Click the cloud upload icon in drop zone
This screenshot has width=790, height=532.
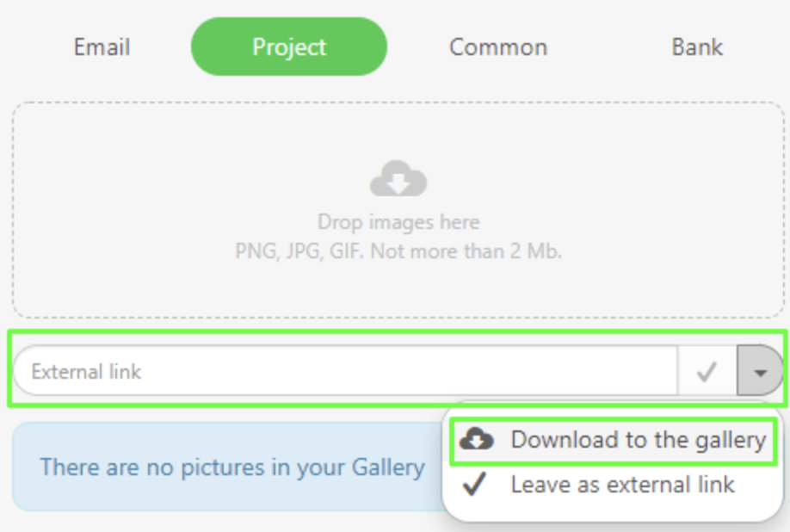pyautogui.click(x=398, y=178)
